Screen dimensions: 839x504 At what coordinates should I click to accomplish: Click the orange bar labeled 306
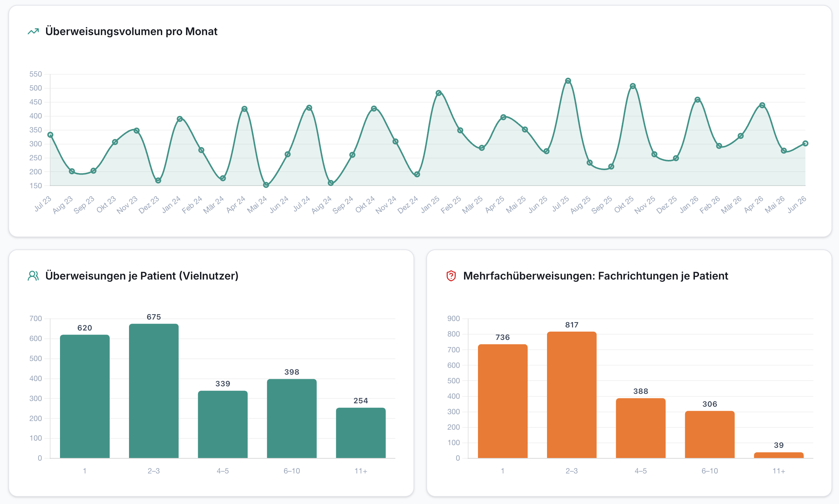710,435
